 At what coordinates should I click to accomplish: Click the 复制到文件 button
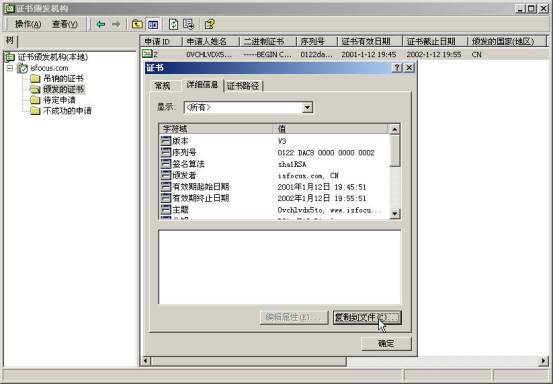[367, 317]
